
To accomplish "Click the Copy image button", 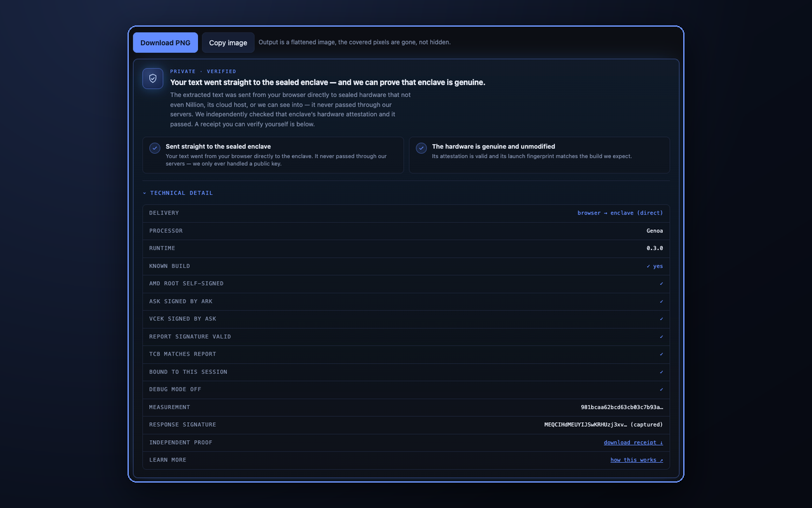I will point(228,43).
